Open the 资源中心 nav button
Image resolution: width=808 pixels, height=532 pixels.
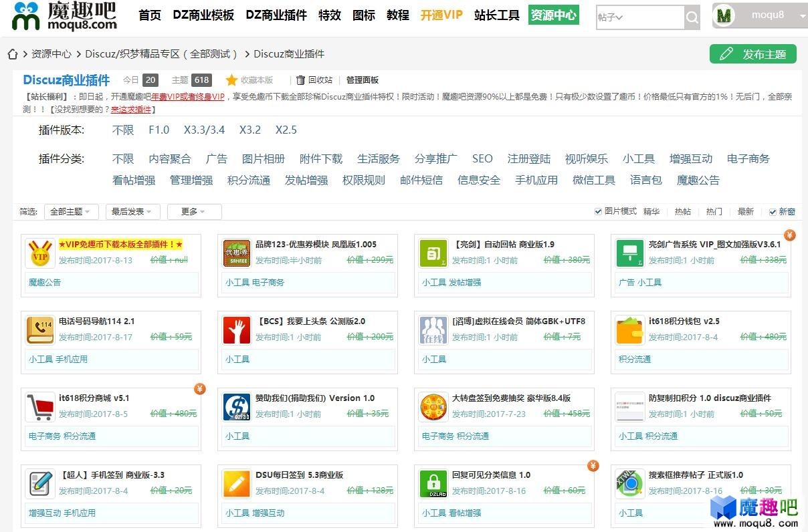pyautogui.click(x=553, y=15)
